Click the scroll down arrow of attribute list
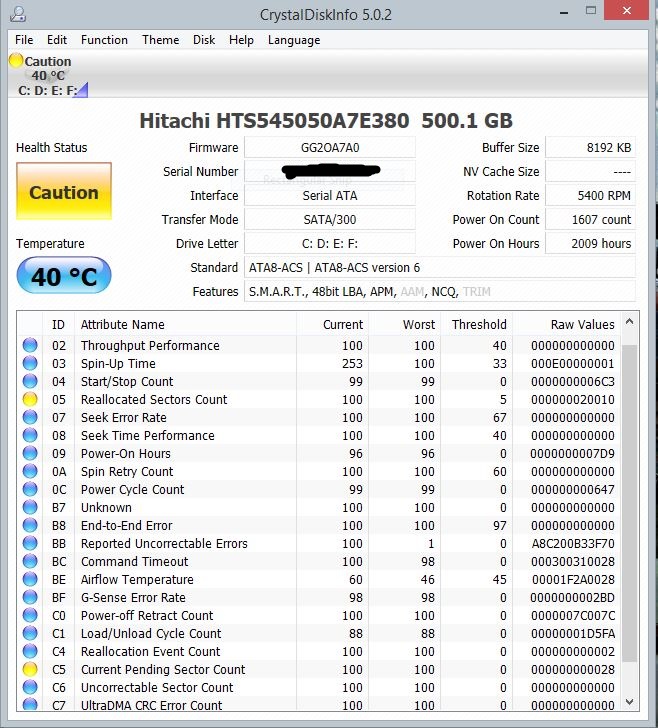 (x=630, y=702)
